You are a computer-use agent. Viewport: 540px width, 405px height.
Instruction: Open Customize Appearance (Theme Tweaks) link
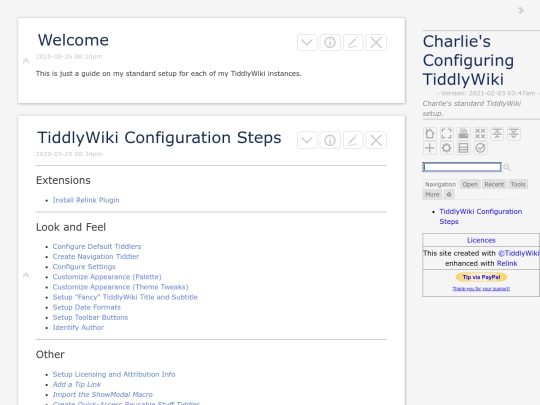[121, 287]
